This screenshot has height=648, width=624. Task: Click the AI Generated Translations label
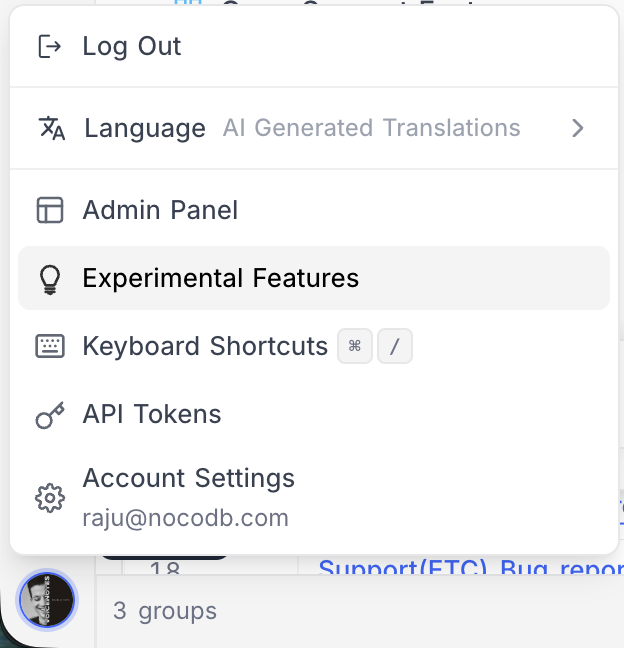pos(371,128)
